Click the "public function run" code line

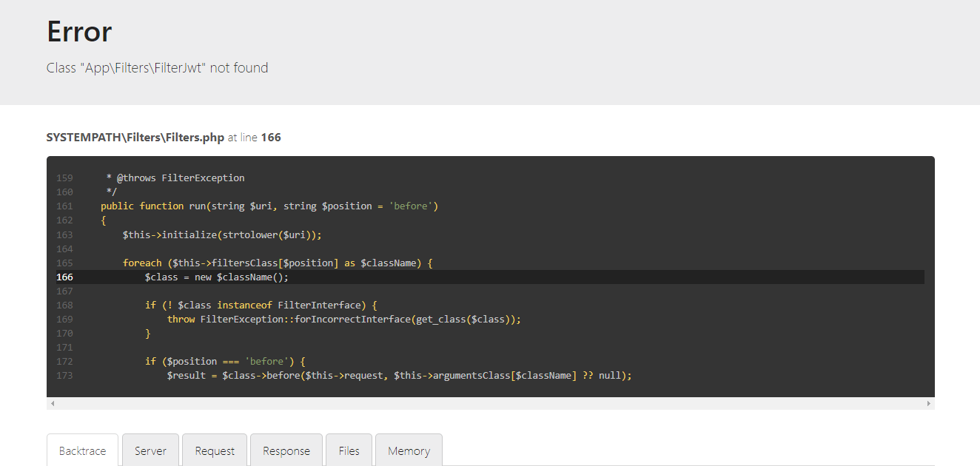click(x=269, y=206)
